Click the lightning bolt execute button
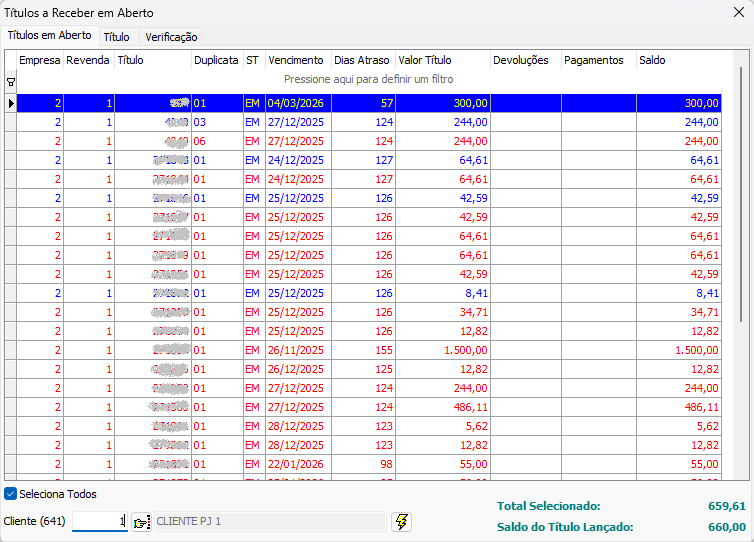The image size is (754, 542). coord(402,522)
